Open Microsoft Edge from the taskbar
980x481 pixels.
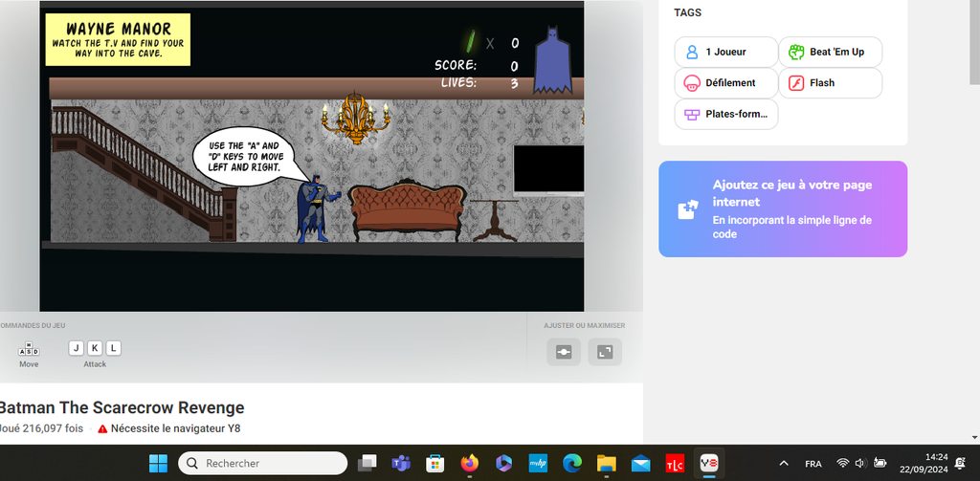point(572,463)
